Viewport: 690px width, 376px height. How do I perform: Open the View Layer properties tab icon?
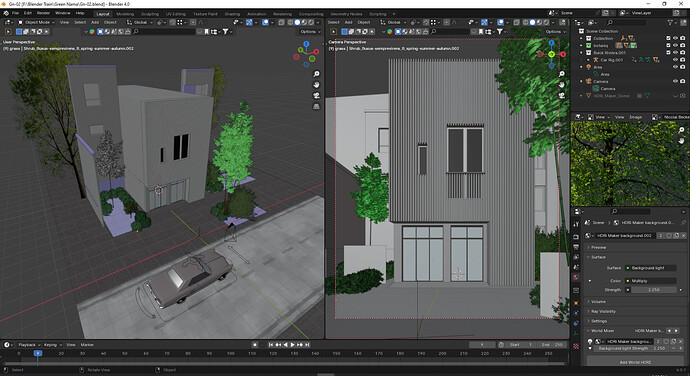(576, 257)
